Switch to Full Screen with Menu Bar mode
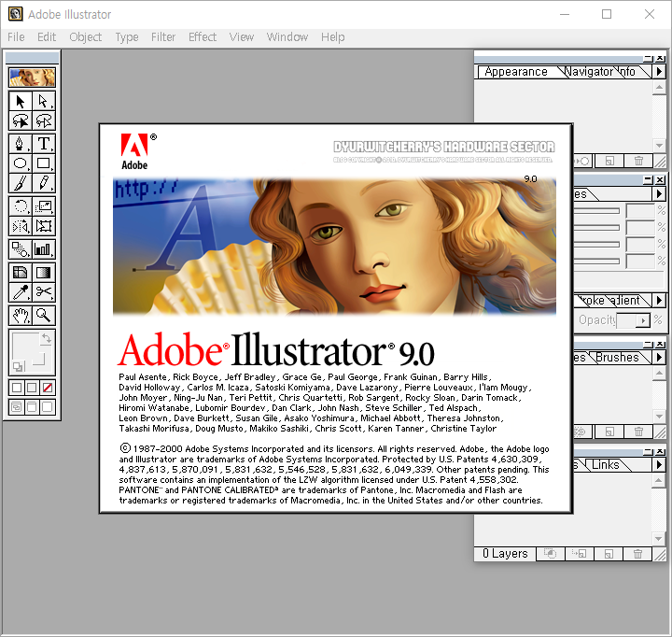 32,406
